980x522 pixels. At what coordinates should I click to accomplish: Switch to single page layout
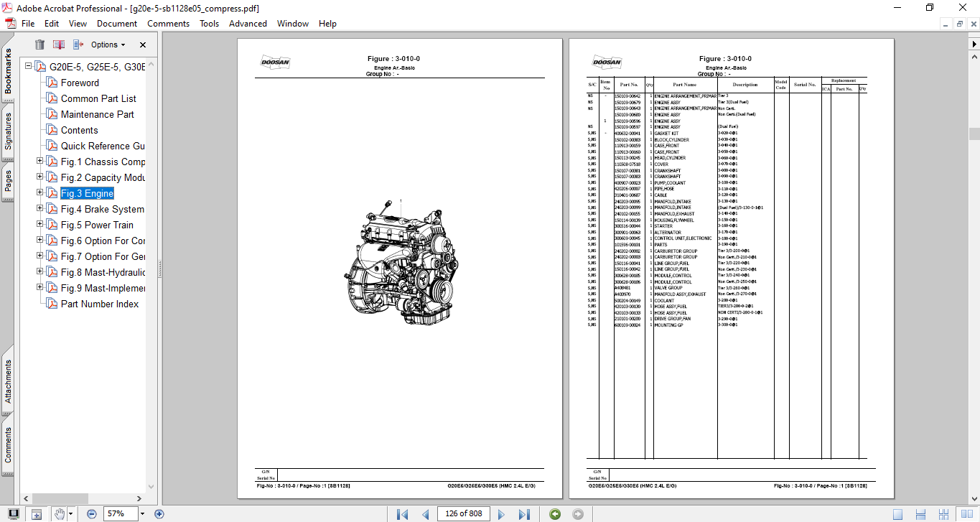(x=898, y=514)
